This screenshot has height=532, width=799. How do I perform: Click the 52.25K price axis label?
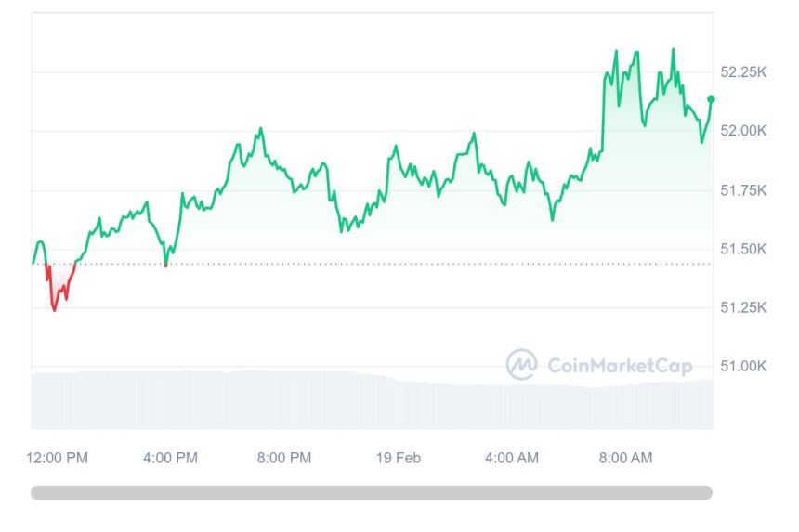(x=743, y=71)
